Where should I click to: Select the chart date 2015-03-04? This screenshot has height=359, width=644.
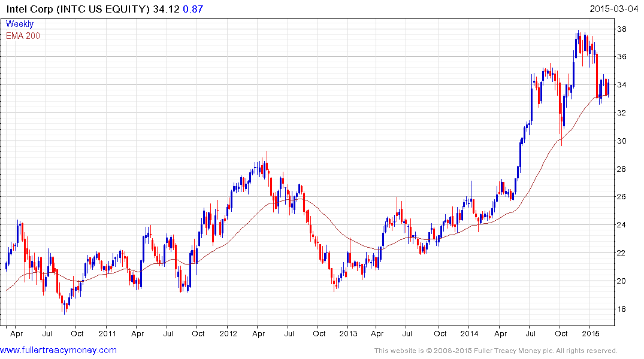click(613, 8)
